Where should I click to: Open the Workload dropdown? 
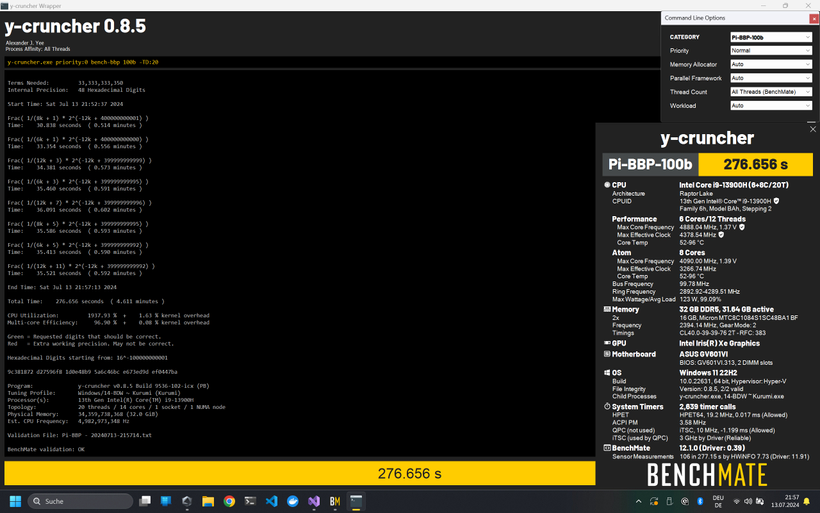pyautogui.click(x=771, y=106)
